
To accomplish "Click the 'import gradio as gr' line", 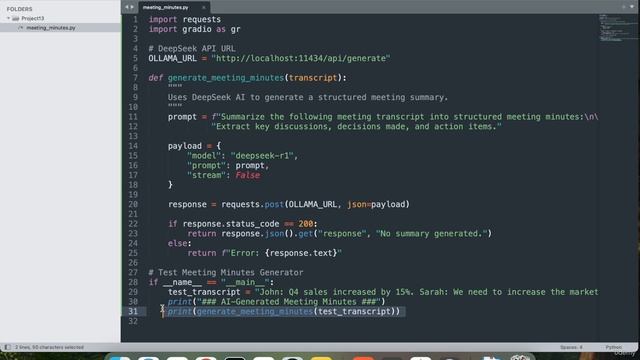I will [194, 29].
